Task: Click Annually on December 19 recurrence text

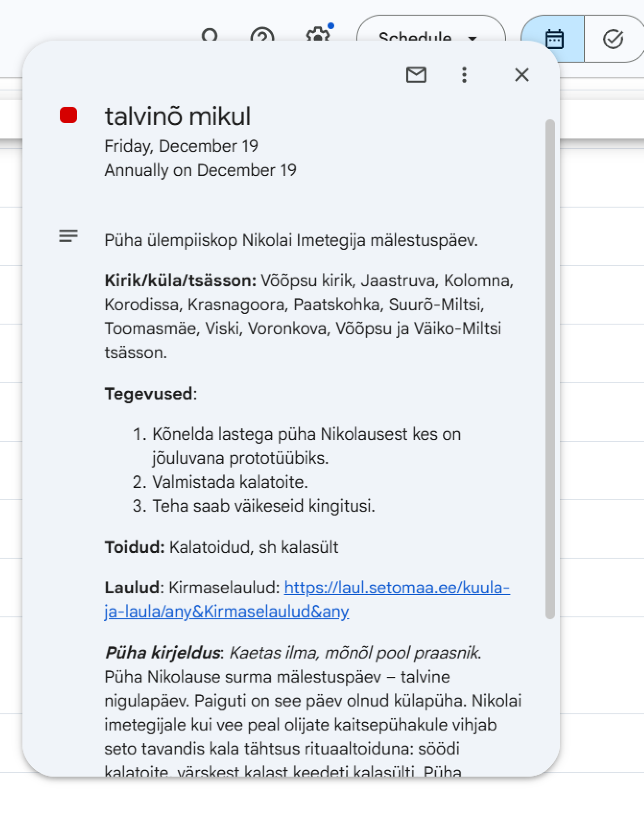Action: click(x=200, y=170)
